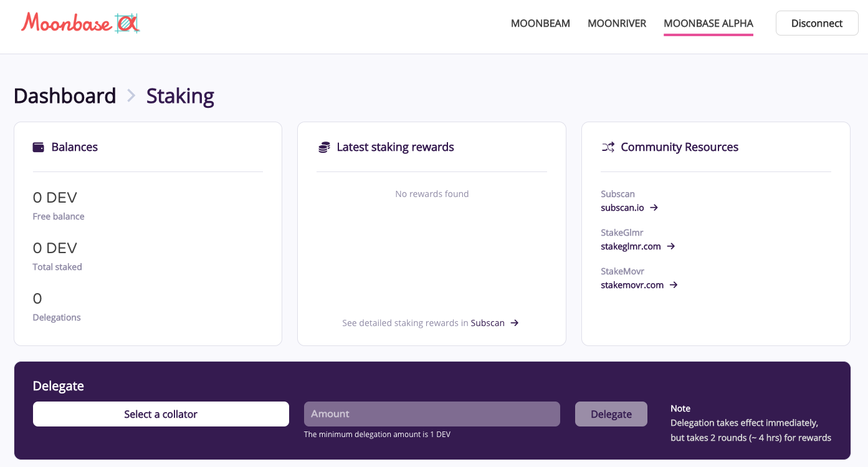Click the Community Resources title
Screen dimensions: 868x467
click(x=679, y=147)
